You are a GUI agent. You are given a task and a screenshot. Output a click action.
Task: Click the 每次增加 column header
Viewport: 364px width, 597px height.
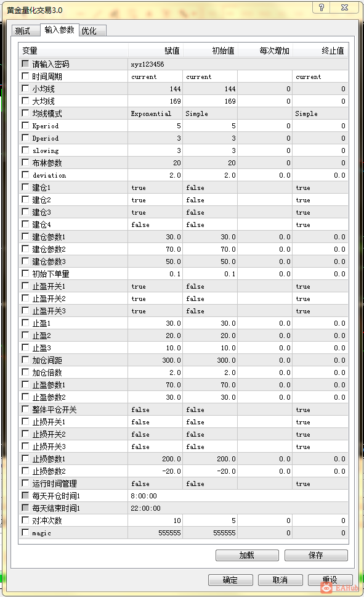click(x=265, y=51)
